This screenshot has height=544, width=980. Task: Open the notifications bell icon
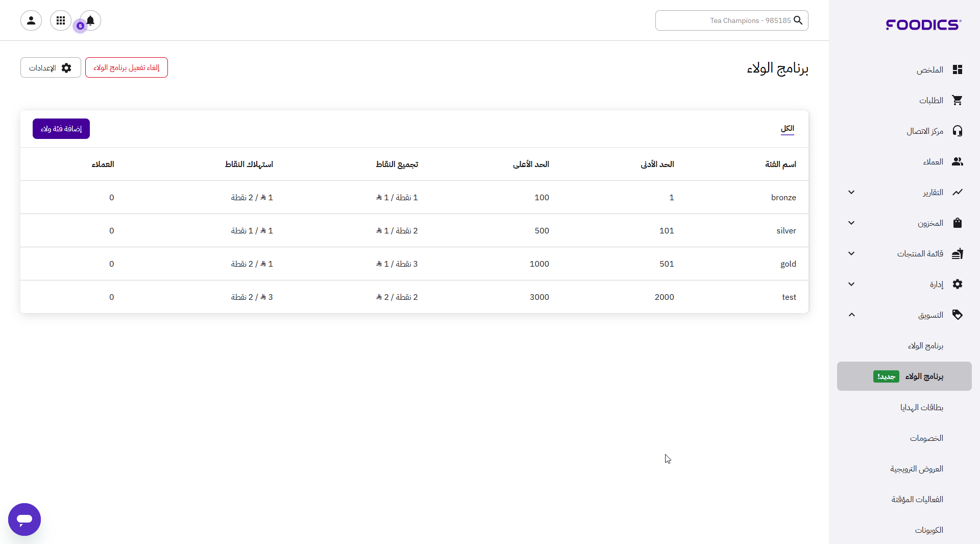coord(90,20)
